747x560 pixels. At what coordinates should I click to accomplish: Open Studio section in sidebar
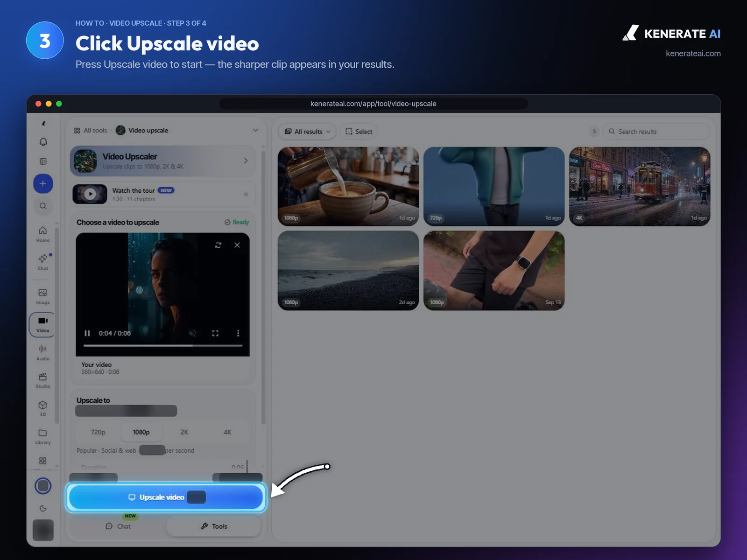click(x=43, y=380)
